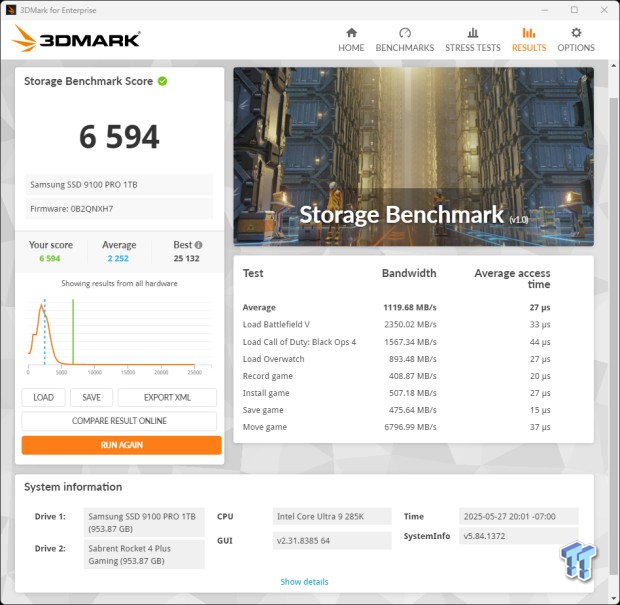
Task: Click the score distribution chart
Action: point(119,336)
